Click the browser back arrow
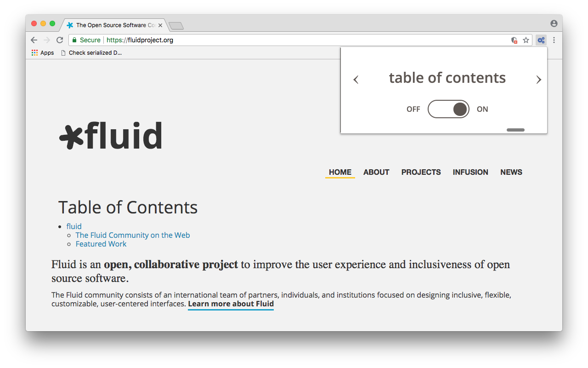This screenshot has width=588, height=368. (x=34, y=40)
